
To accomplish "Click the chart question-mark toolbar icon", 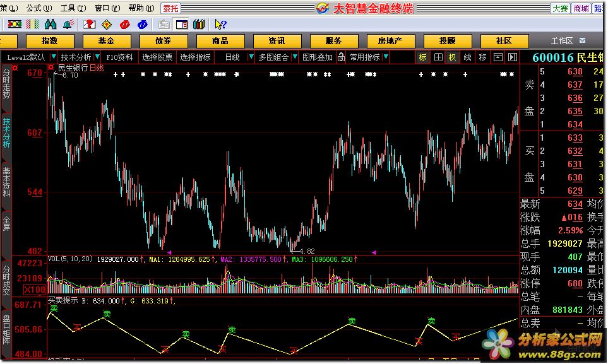I will point(89,25).
